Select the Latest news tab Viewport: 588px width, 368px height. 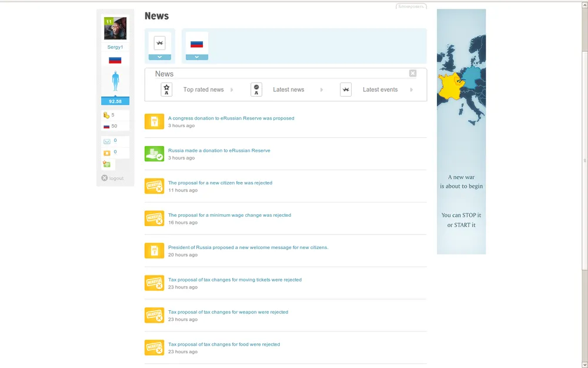[288, 89]
